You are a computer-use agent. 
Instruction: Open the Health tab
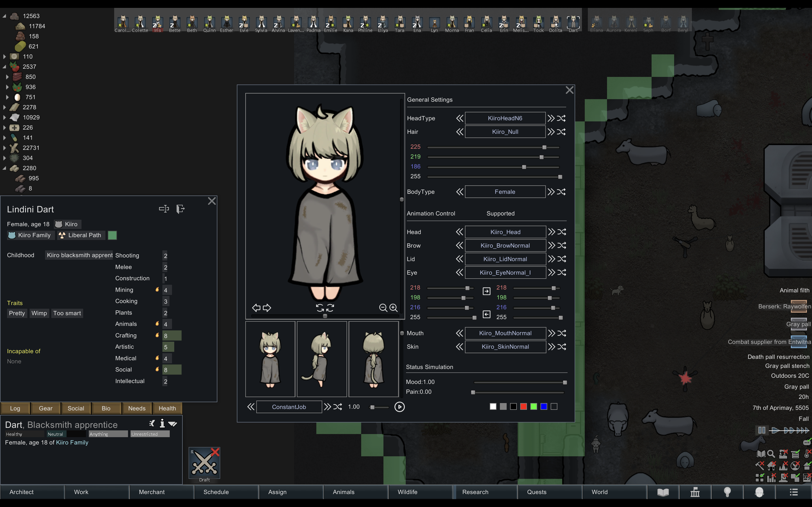click(167, 408)
